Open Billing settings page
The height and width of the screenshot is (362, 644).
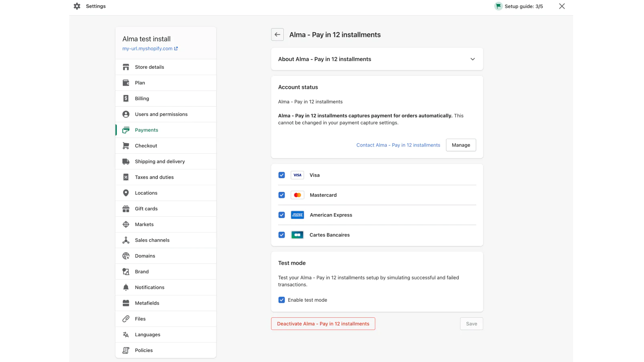[x=166, y=99]
